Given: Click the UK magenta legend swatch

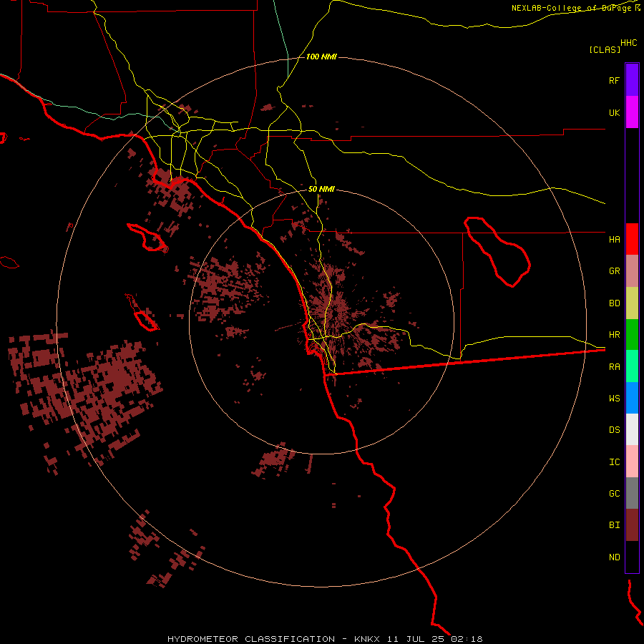Looking at the screenshot, I should coord(632,112).
